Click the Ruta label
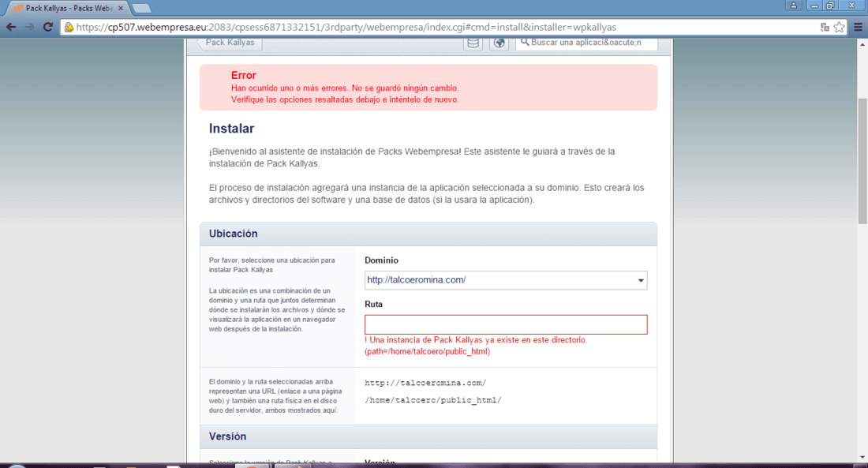This screenshot has height=468, width=868. [x=374, y=304]
